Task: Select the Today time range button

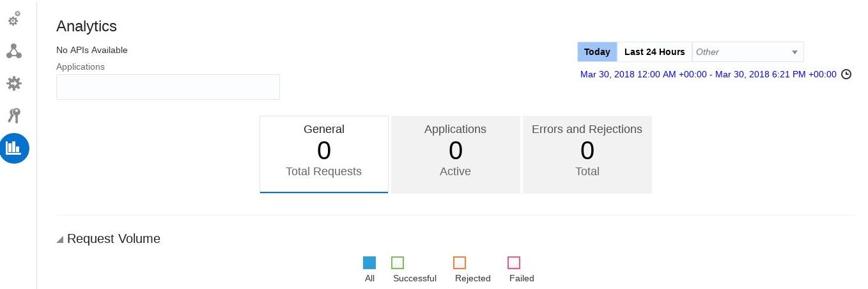Action: pos(597,52)
